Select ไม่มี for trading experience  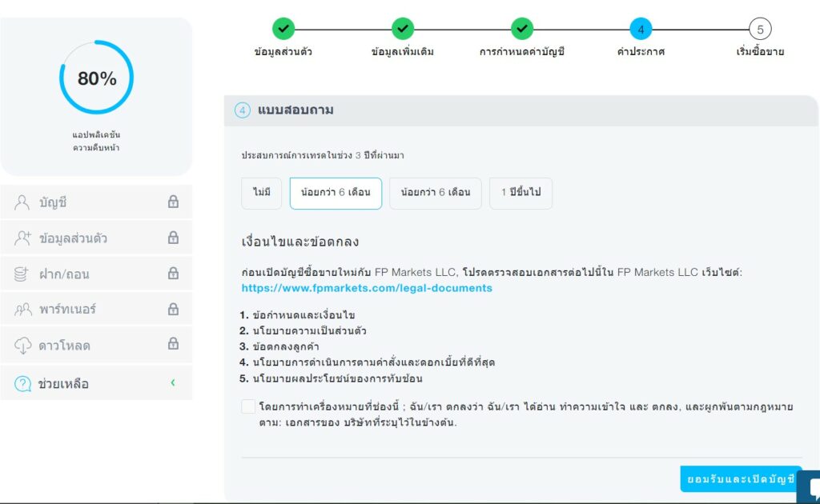click(262, 193)
